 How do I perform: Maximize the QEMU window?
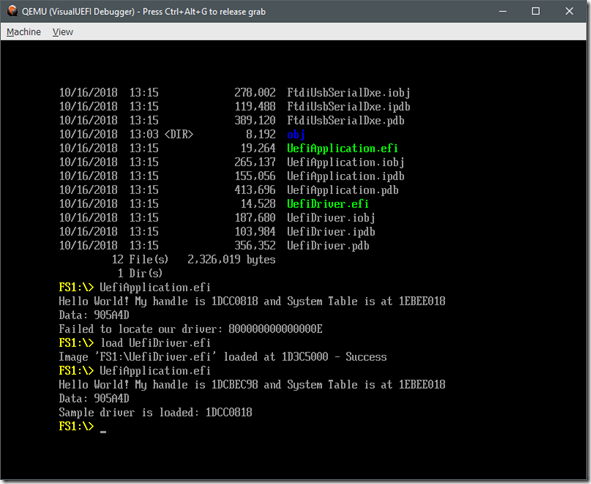(536, 11)
